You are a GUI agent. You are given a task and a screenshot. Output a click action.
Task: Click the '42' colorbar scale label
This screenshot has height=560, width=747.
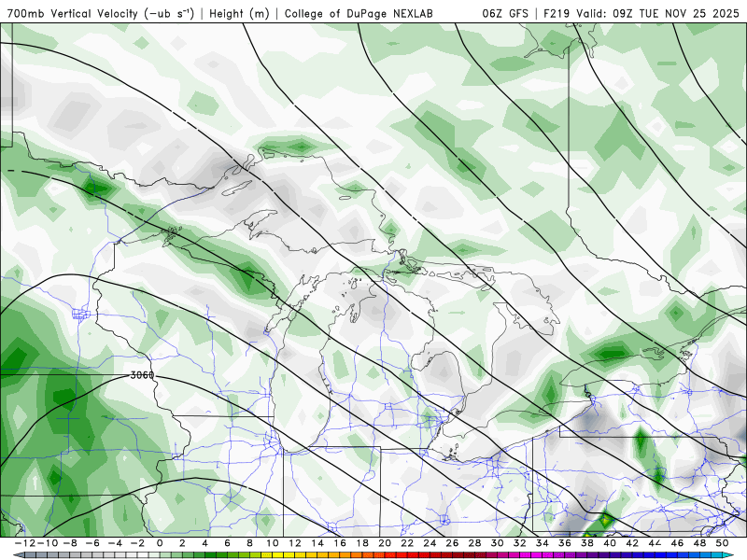click(x=632, y=543)
